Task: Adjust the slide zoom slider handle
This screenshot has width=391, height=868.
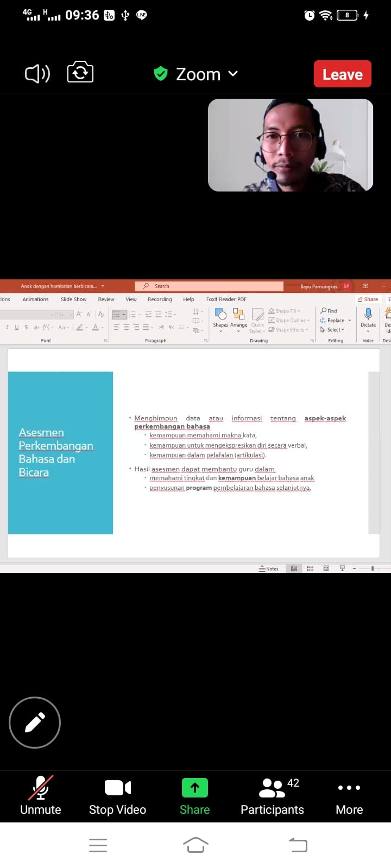Action: tap(373, 569)
